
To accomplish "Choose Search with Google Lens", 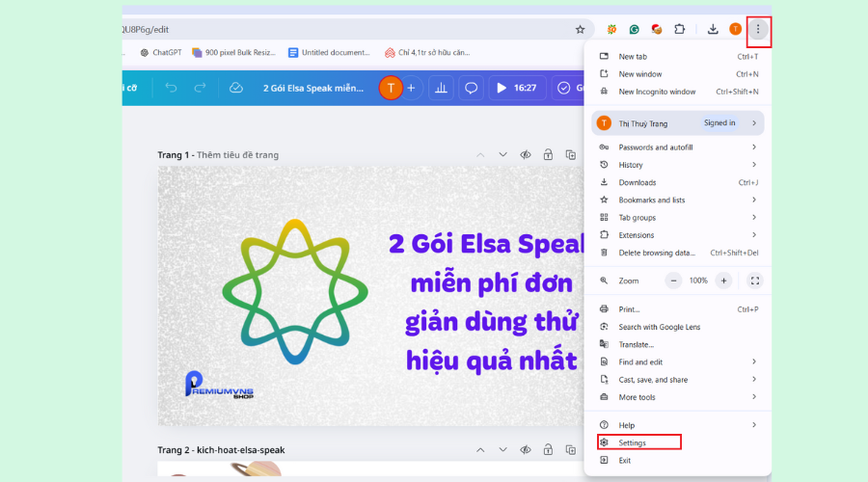I will 678,327.
